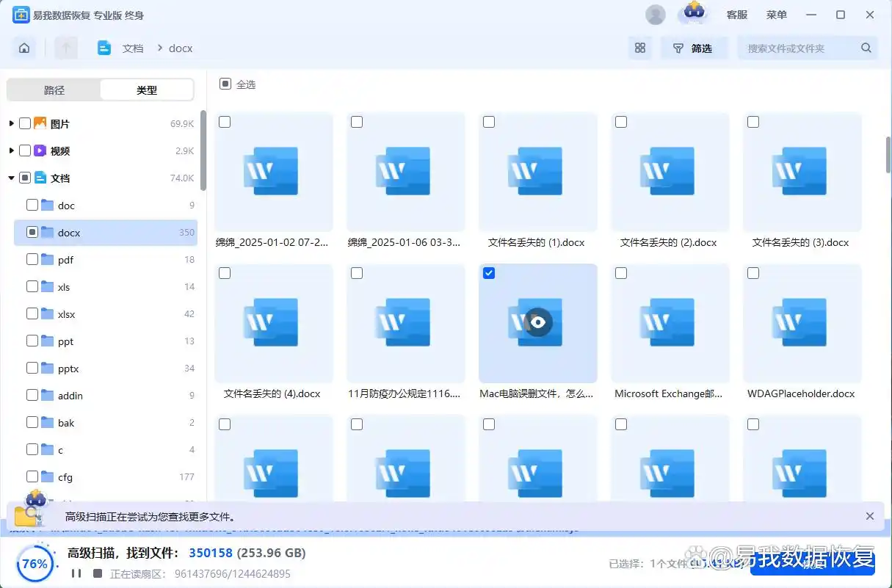The height and width of the screenshot is (588, 892).
Task: Collapse the 文档 category tree
Action: 10,178
